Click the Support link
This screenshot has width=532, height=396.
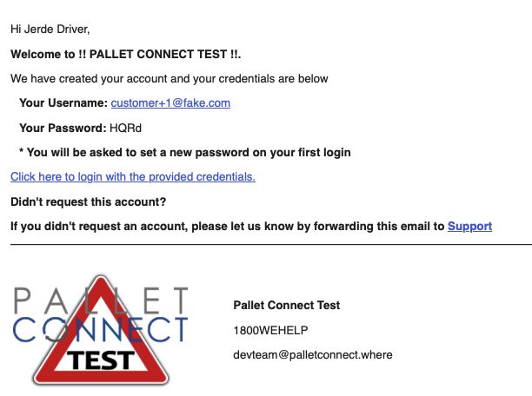point(469,226)
